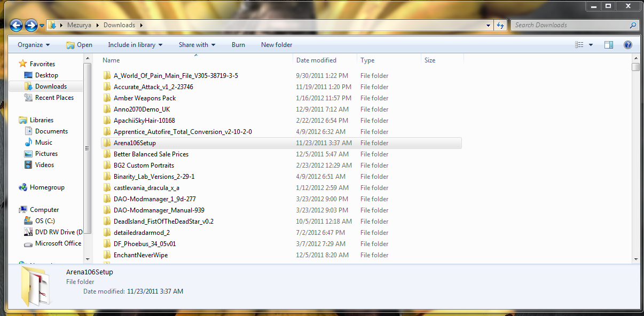Click the search magnifier icon
The height and width of the screenshot is (316, 644).
(x=633, y=25)
